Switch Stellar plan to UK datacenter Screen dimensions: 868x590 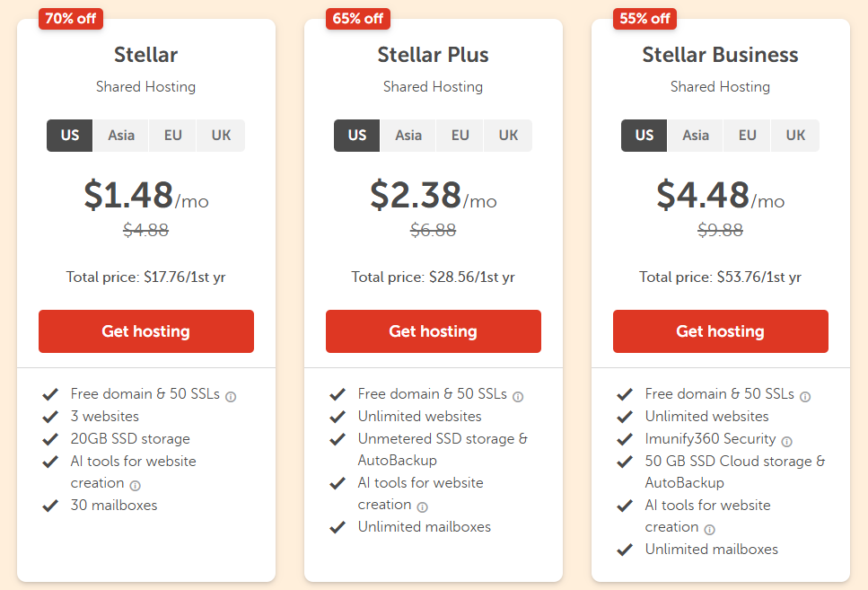(221, 136)
